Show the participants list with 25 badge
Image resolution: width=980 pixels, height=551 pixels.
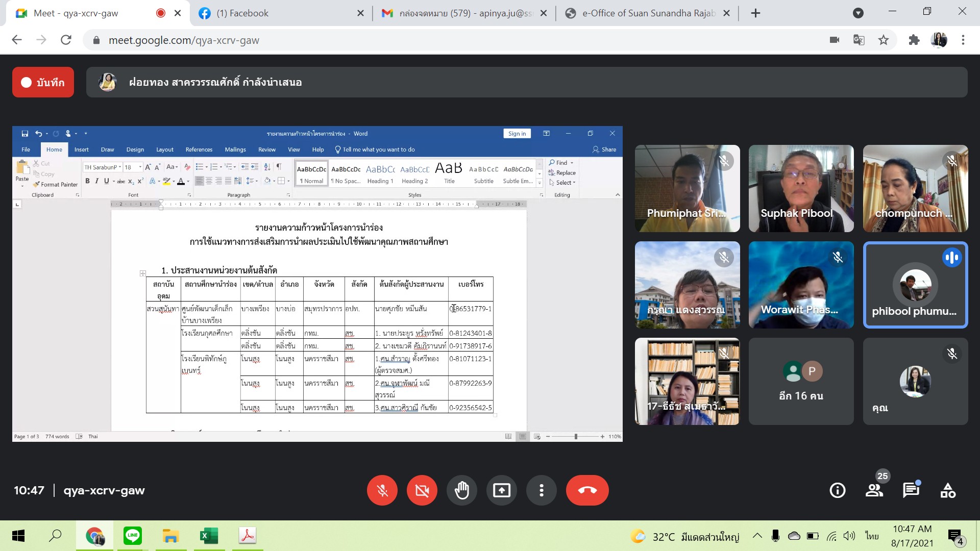[x=874, y=490]
